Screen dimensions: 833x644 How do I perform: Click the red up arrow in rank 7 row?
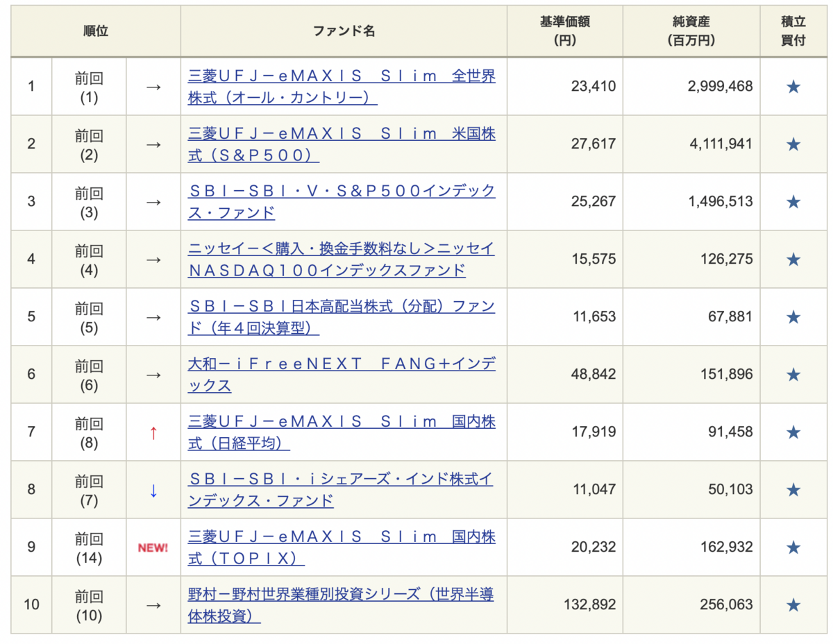tap(153, 432)
